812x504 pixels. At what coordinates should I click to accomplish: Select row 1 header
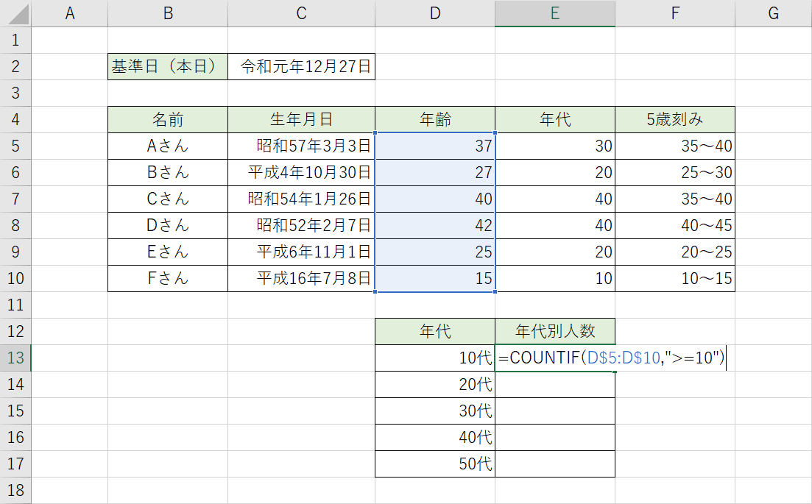pos(15,40)
